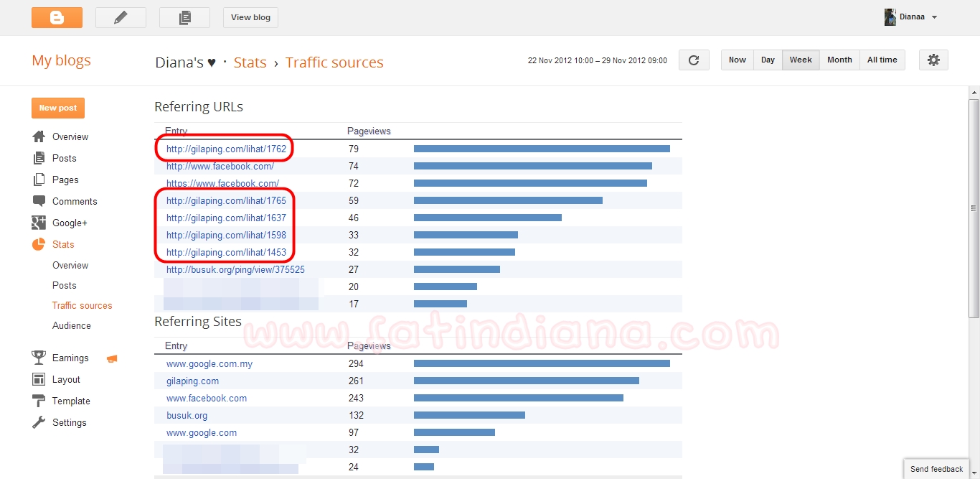Screen dimensions: 980x479
Task: Click the Pages icon in sidebar
Action: pyautogui.click(x=39, y=180)
